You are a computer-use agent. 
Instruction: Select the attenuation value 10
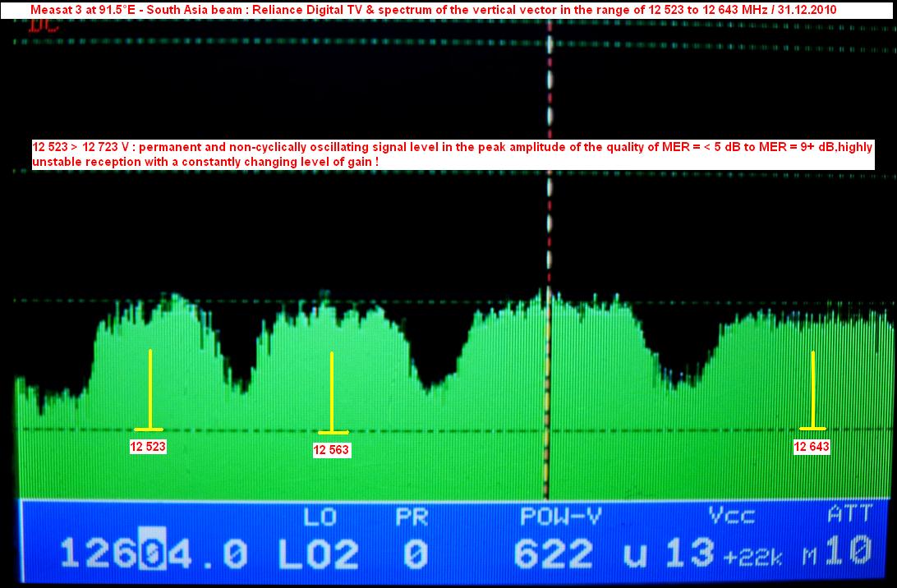pyautogui.click(x=848, y=552)
